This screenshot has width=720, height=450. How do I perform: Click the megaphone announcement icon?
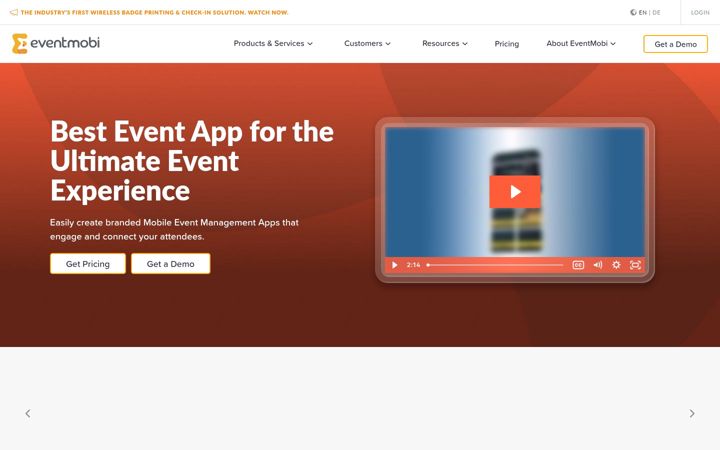[14, 12]
